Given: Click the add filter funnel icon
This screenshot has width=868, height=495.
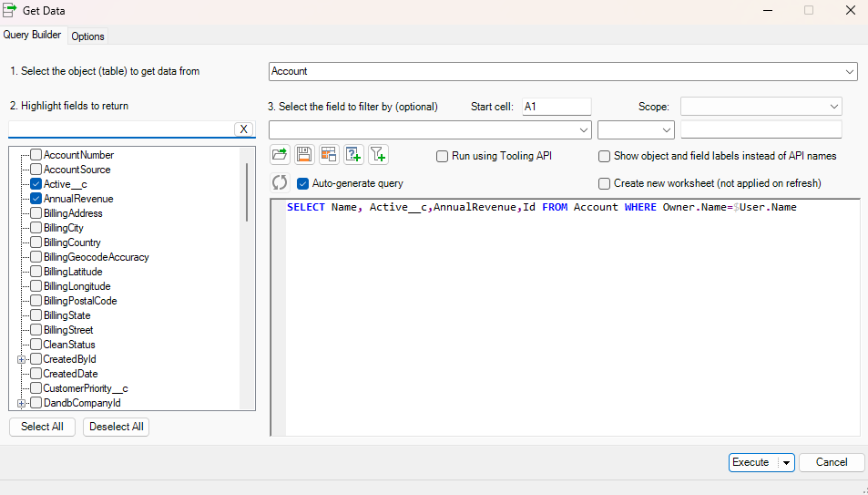Looking at the screenshot, I should coord(378,155).
